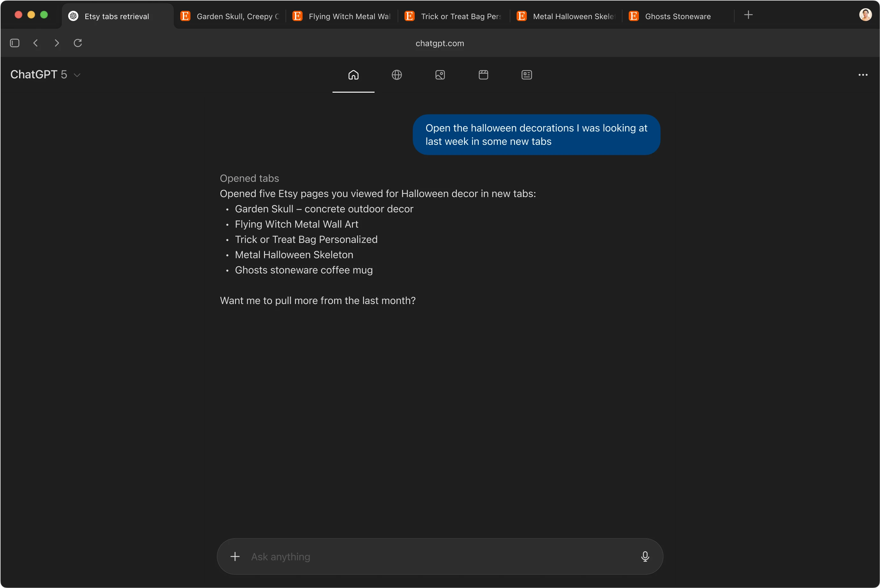Select the Etsy tabs retrieval tab
The image size is (880, 588).
117,16
